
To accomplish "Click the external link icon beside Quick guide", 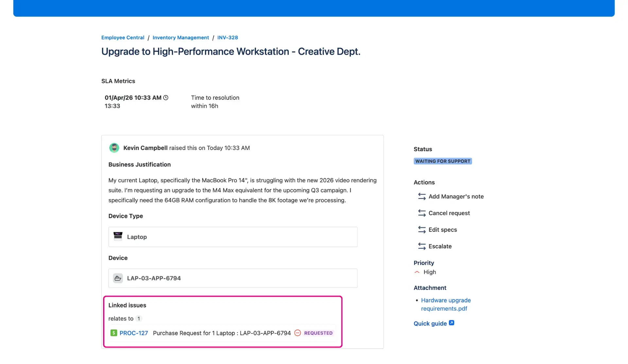I will tap(452, 323).
